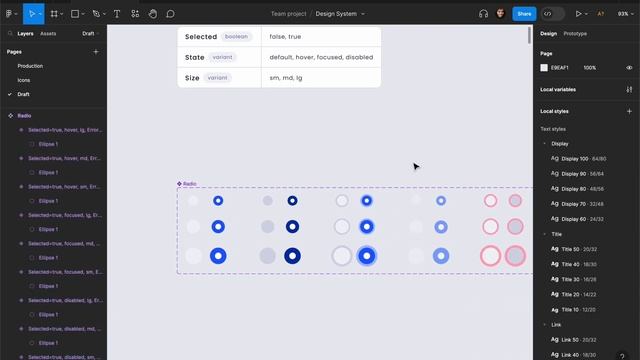Collapse the Link text styles group

pyautogui.click(x=544, y=325)
